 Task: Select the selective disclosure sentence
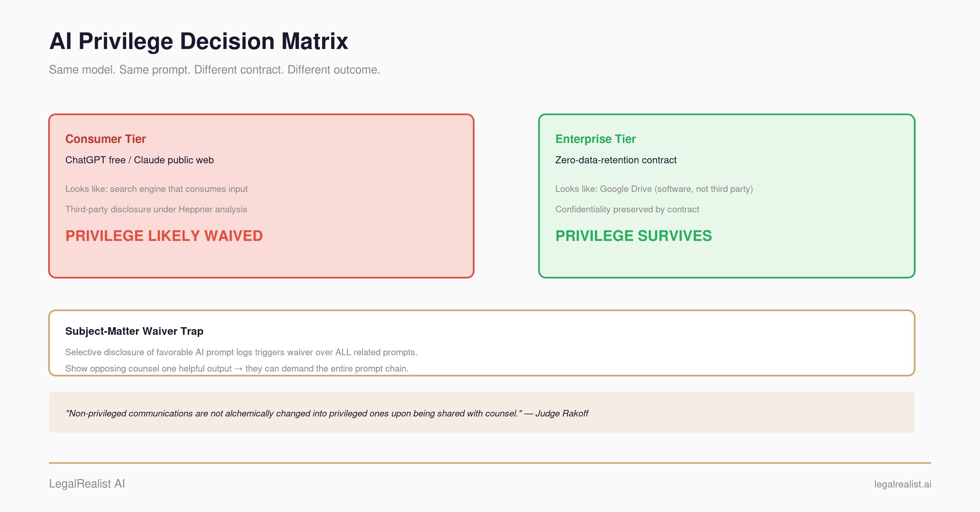click(241, 352)
